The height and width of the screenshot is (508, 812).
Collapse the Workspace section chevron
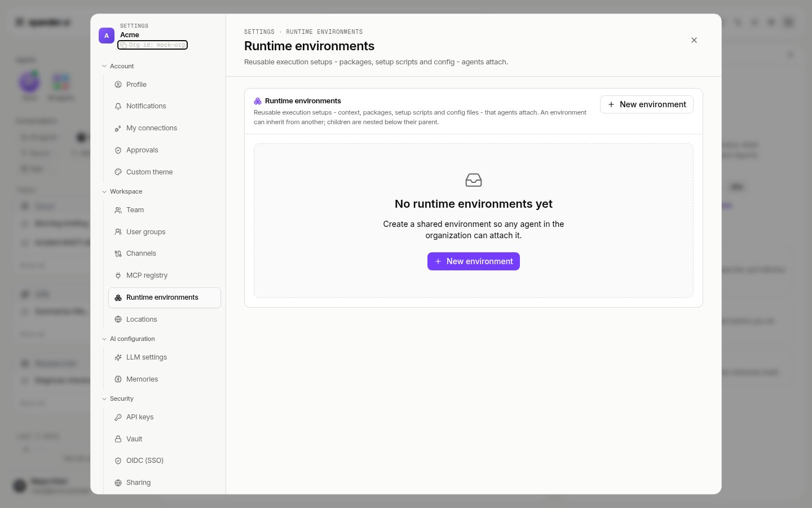[x=104, y=191]
